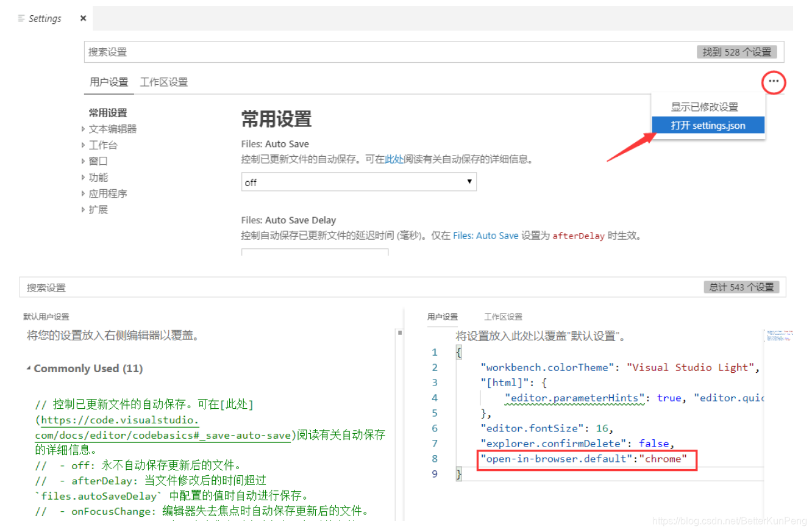812x532 pixels.
Task: Click the open-in-browser.default key
Action: pos(557,459)
